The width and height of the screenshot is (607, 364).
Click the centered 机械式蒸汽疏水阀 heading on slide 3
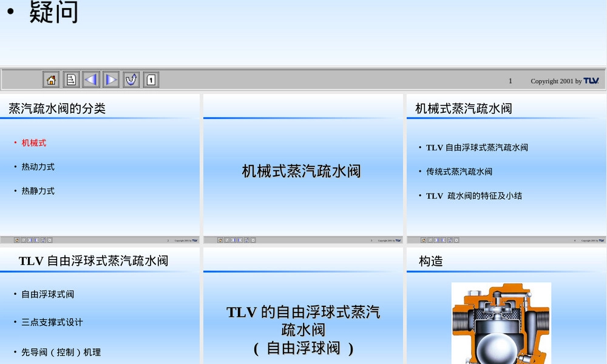(301, 171)
